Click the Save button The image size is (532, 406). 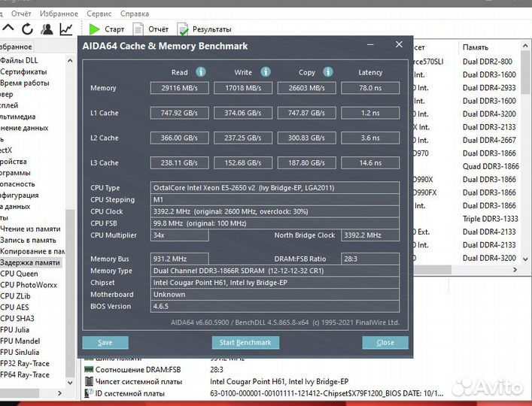pyautogui.click(x=105, y=343)
